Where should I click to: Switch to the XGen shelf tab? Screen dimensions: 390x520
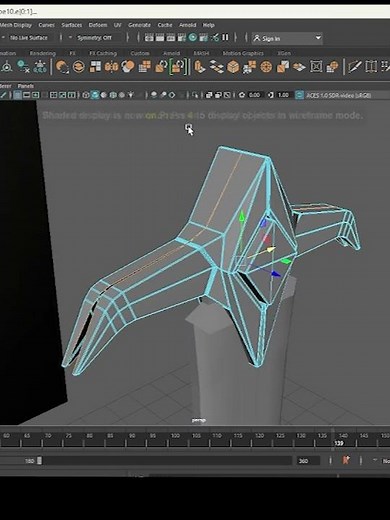(x=284, y=53)
